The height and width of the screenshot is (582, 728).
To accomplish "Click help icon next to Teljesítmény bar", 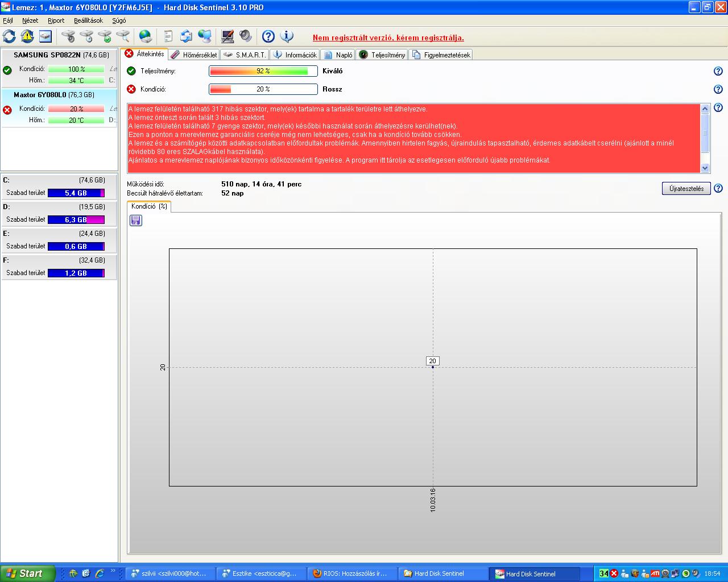I will point(718,71).
